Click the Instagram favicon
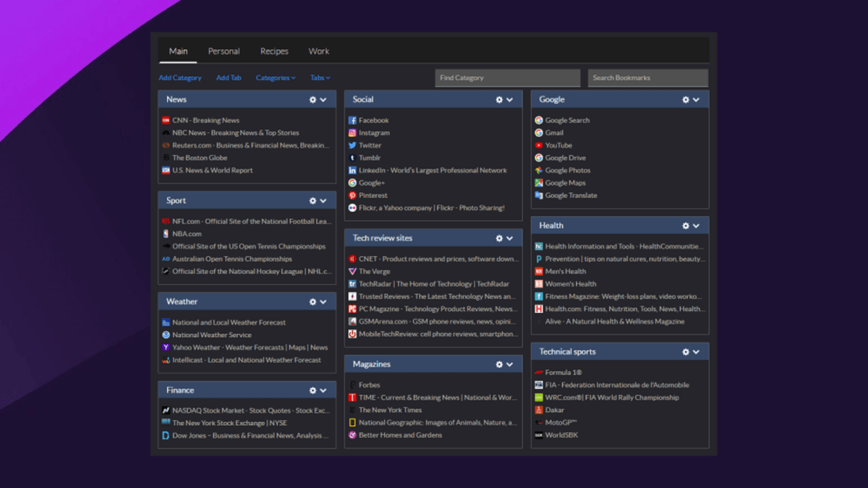The width and height of the screenshot is (868, 488). pyautogui.click(x=354, y=132)
